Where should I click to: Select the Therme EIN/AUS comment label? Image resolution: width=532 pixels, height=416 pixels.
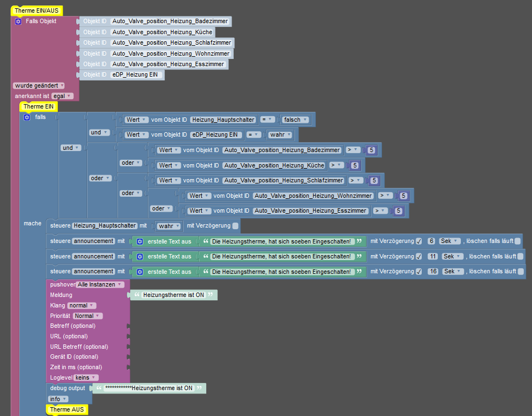(36, 10)
